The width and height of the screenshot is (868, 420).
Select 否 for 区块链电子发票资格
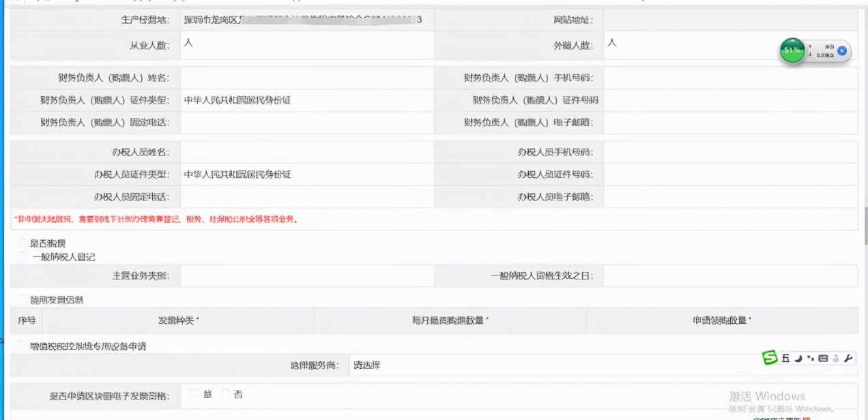pos(226,394)
